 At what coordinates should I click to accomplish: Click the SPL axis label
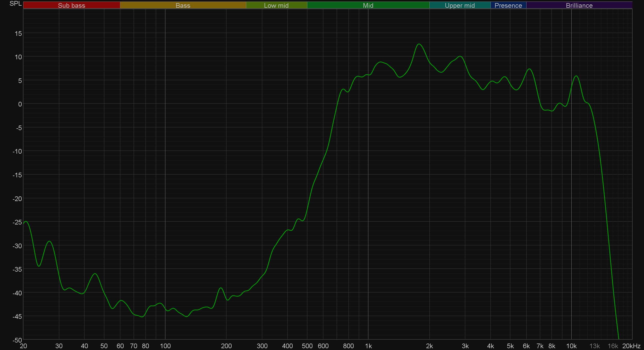click(15, 4)
